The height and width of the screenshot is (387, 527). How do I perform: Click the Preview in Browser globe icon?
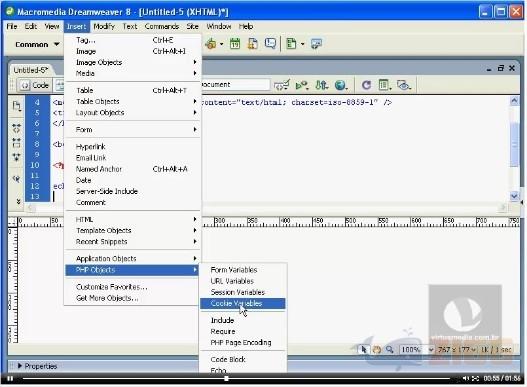pos(340,85)
